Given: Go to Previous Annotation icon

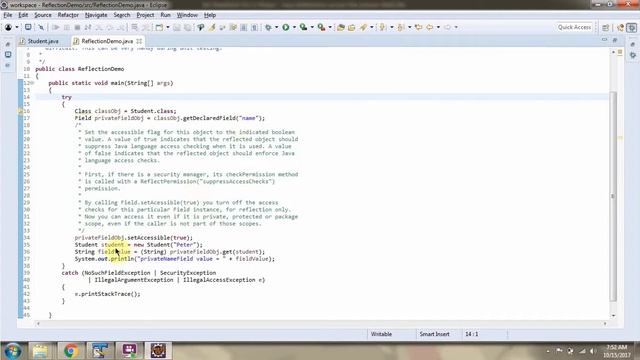Looking at the screenshot, I should pyautogui.click(x=400, y=27).
